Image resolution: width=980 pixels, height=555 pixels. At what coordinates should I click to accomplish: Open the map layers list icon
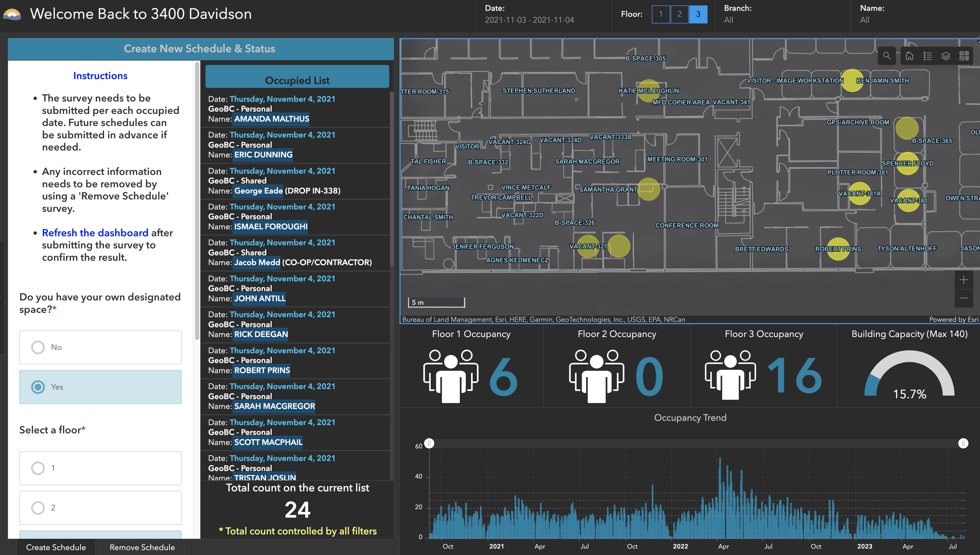[946, 56]
